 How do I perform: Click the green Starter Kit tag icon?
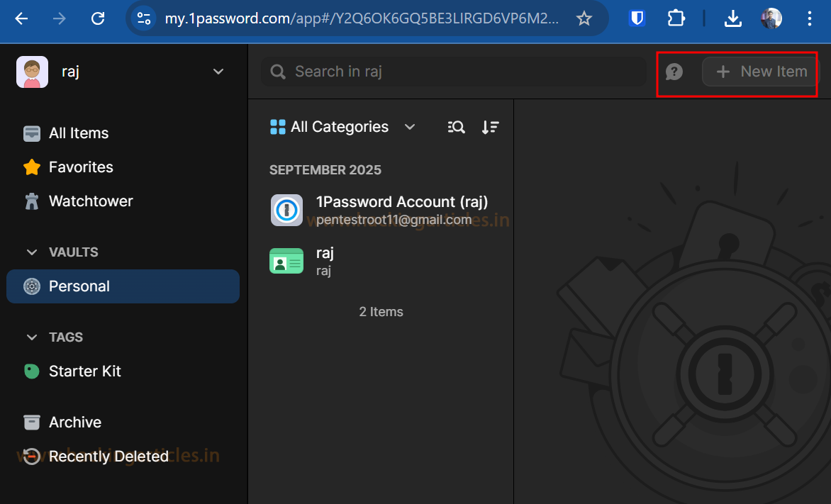[32, 371]
